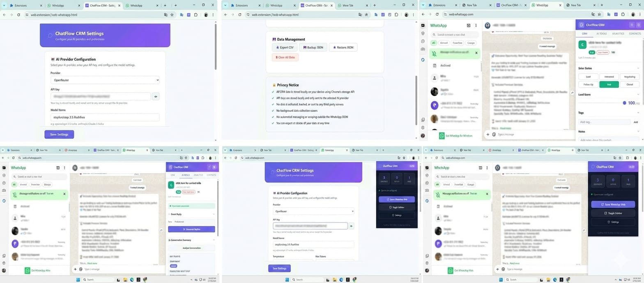Click Add next to the tag field
Image resolution: width=644 pixels, height=283 pixels.
636,122
